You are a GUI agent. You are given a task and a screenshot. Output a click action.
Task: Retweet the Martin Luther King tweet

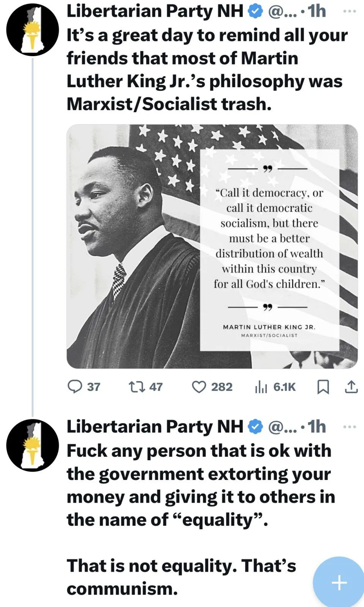[x=137, y=387]
